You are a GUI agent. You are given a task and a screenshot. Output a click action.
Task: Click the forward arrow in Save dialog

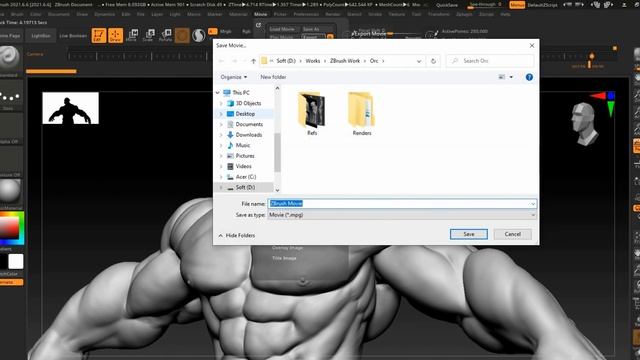(235, 61)
